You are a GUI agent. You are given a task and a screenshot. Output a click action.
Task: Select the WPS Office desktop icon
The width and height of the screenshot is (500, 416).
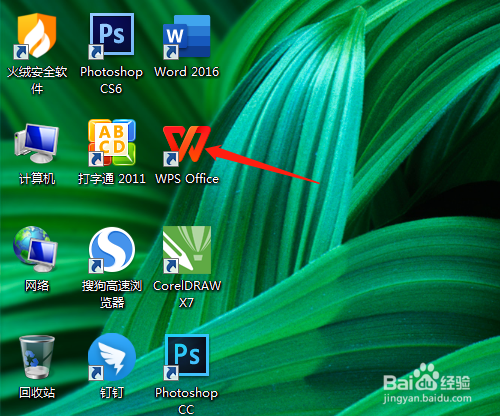(187, 146)
